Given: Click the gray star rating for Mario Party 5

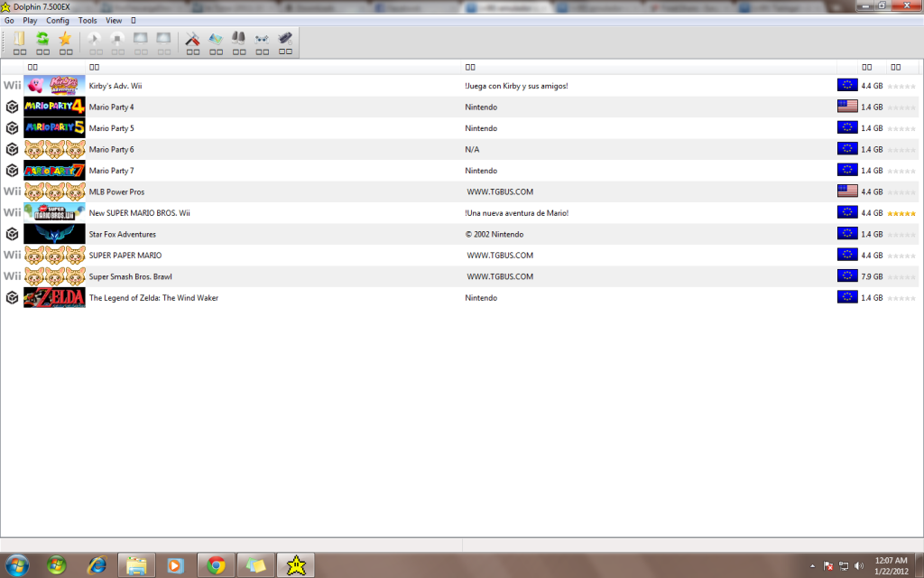Looking at the screenshot, I should coord(901,128).
